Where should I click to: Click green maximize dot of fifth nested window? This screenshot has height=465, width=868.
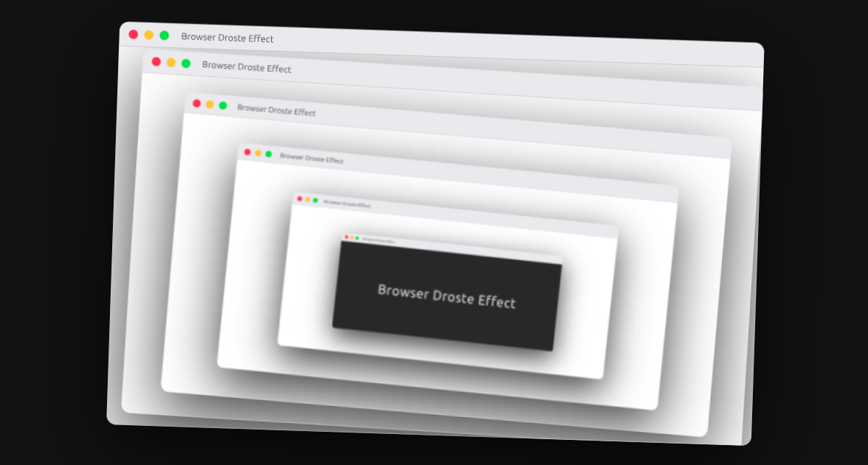[316, 201]
